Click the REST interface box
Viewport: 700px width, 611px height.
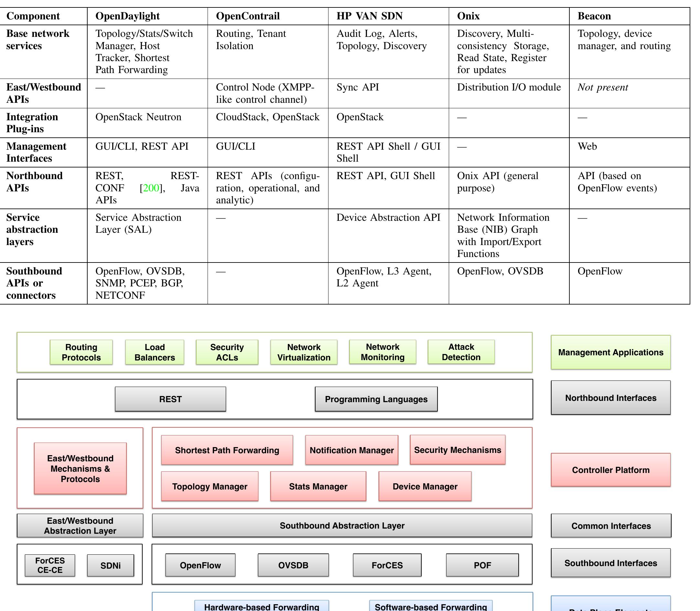(170, 399)
